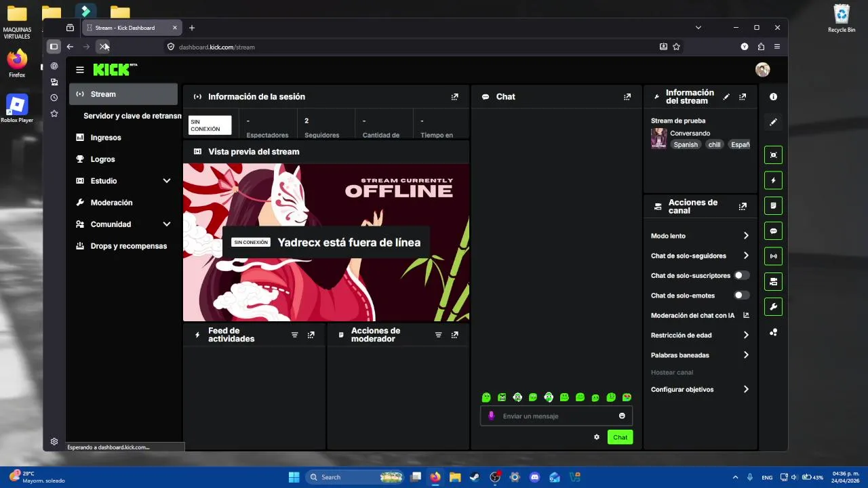Open Roblox Player desktop shortcut
Viewport: 868px width, 488px height.
pyautogui.click(x=17, y=108)
